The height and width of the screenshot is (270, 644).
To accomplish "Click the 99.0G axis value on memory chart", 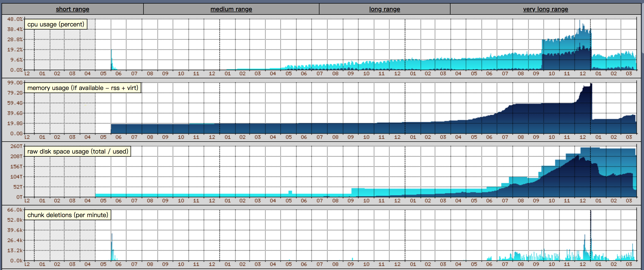I will click(15, 83).
